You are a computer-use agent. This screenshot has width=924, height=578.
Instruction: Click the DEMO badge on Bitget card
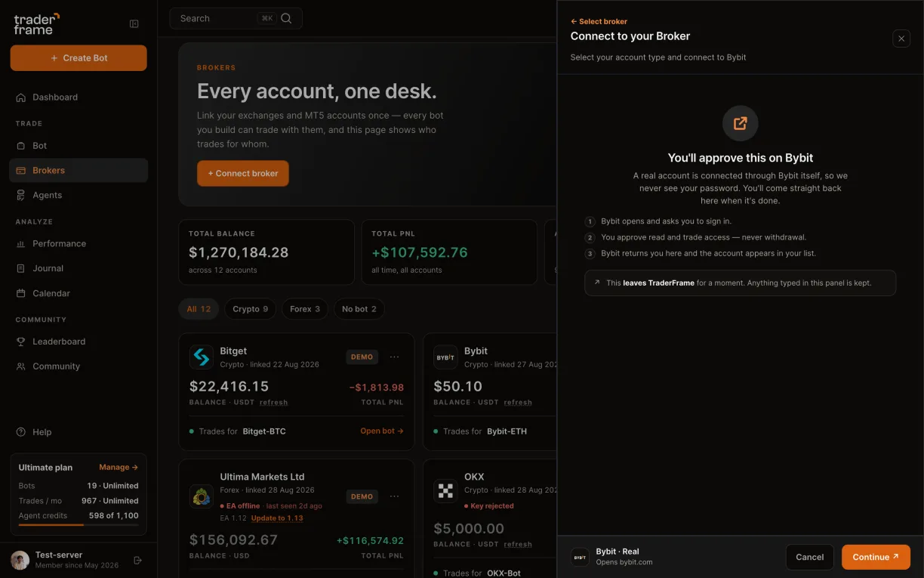362,357
